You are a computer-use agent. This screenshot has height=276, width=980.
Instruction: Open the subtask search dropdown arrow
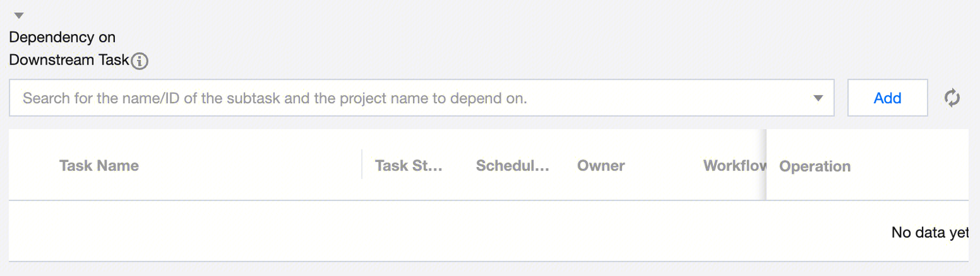click(x=818, y=99)
